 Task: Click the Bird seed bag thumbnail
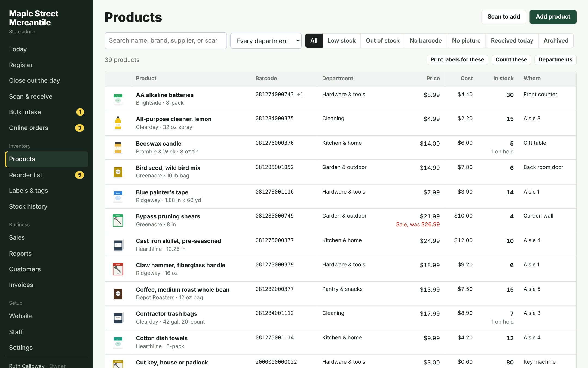coord(118,172)
